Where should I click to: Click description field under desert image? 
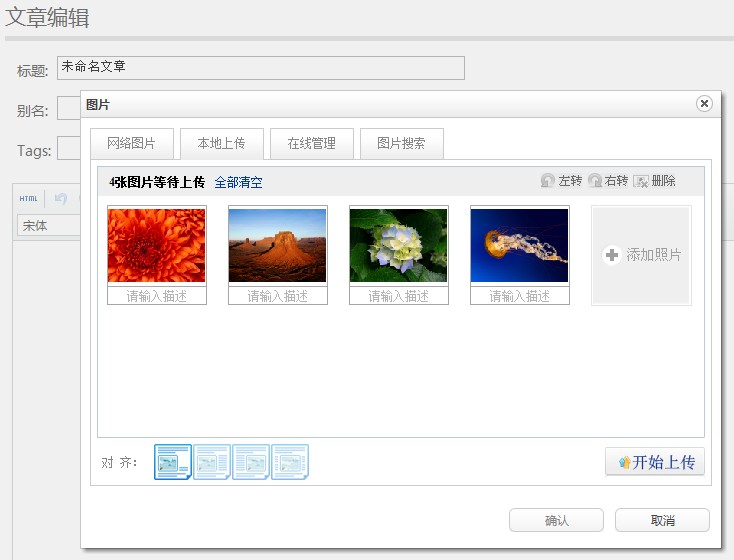pyautogui.click(x=278, y=296)
